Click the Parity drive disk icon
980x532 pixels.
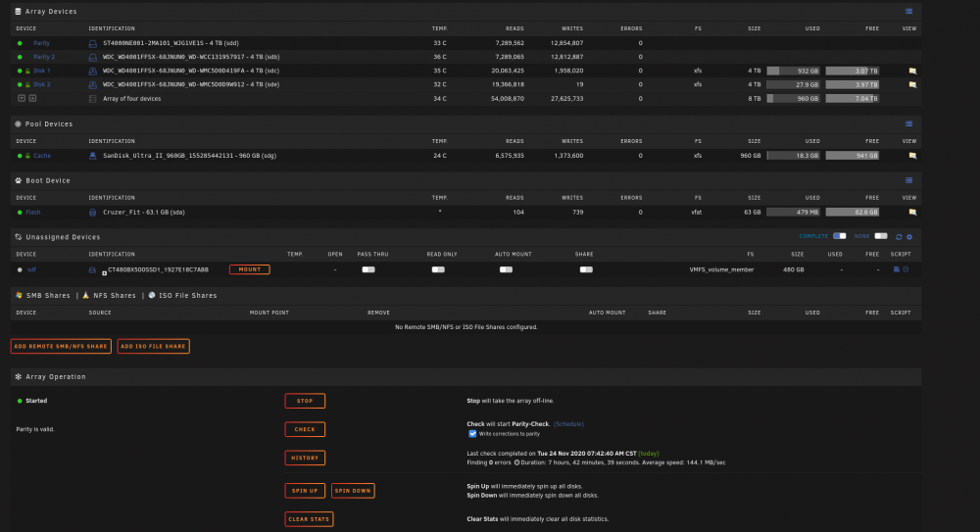92,43
